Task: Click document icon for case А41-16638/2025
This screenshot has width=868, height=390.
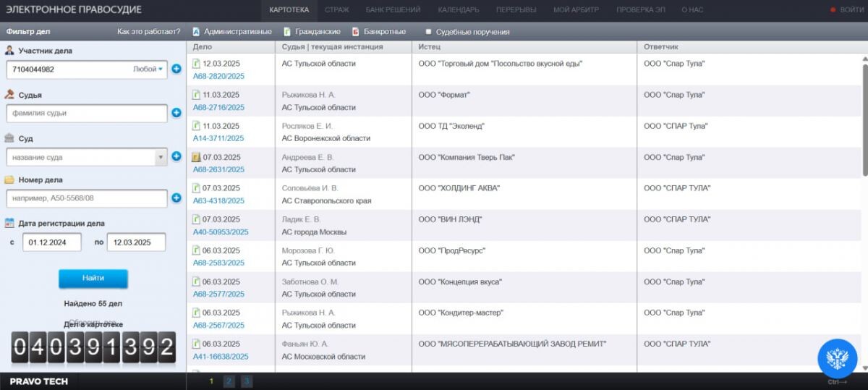Action: point(196,344)
